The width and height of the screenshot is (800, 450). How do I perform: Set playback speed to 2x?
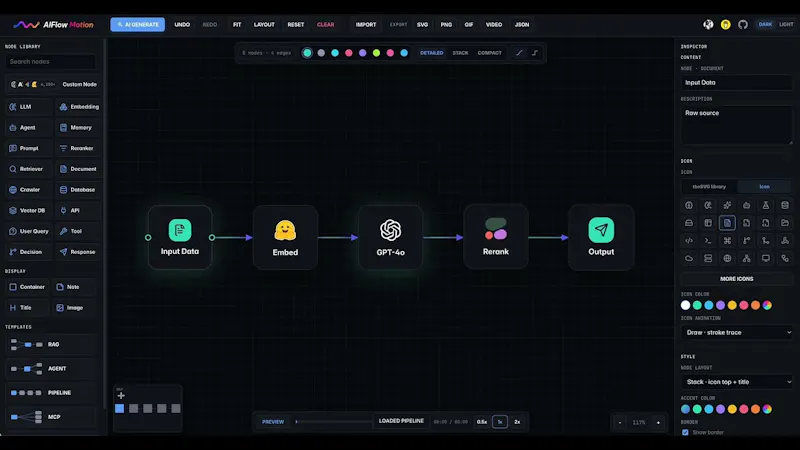517,422
